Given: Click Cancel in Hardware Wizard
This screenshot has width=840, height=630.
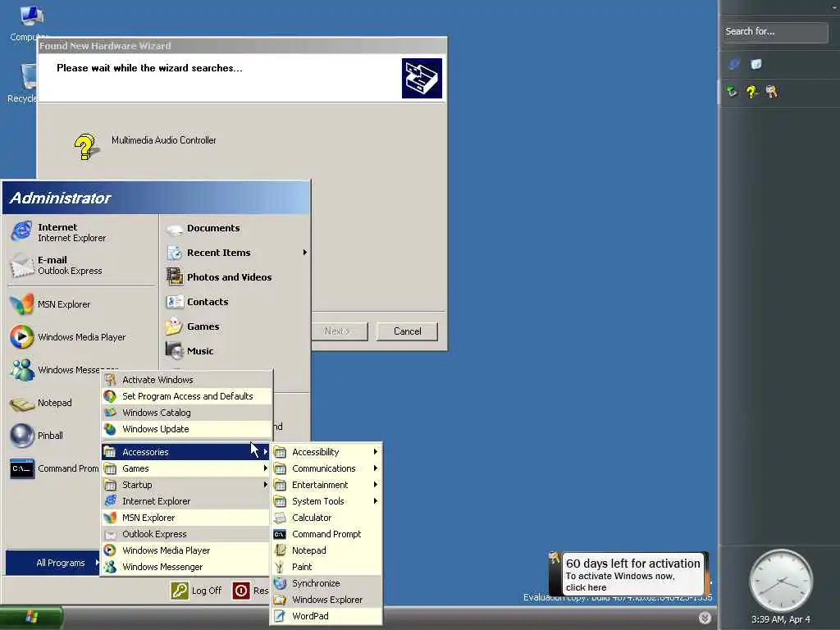Looking at the screenshot, I should [407, 331].
